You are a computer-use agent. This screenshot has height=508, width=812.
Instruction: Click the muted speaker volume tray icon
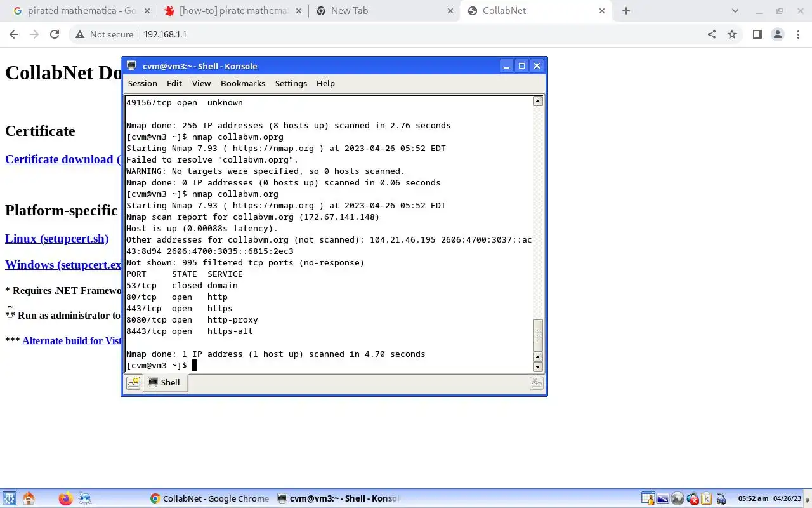(x=693, y=498)
